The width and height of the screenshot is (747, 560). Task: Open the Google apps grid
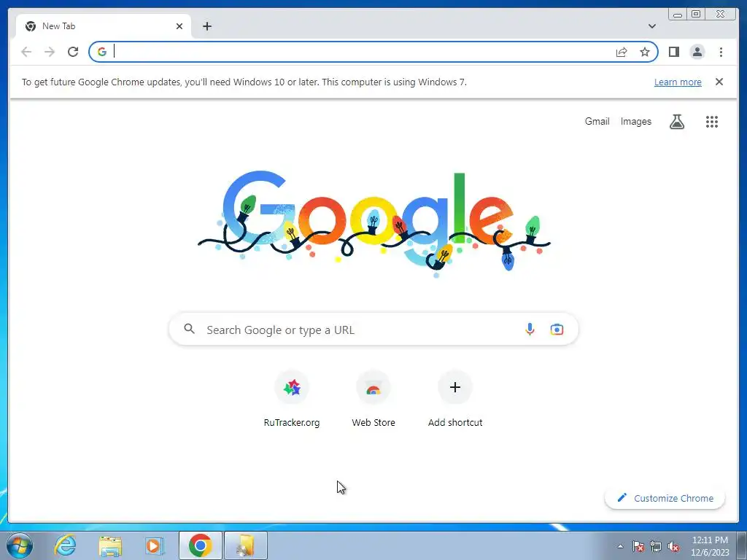[x=712, y=122]
